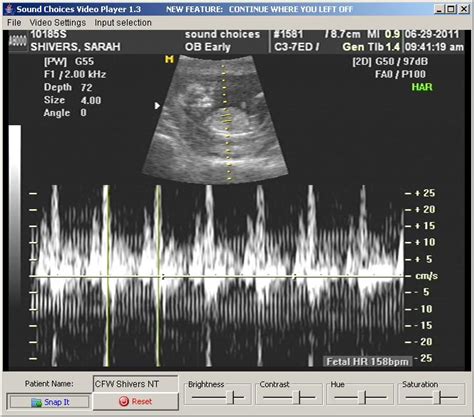Click the ultrasound fetal image
Screen dimensions: 474x417
[x=215, y=119]
